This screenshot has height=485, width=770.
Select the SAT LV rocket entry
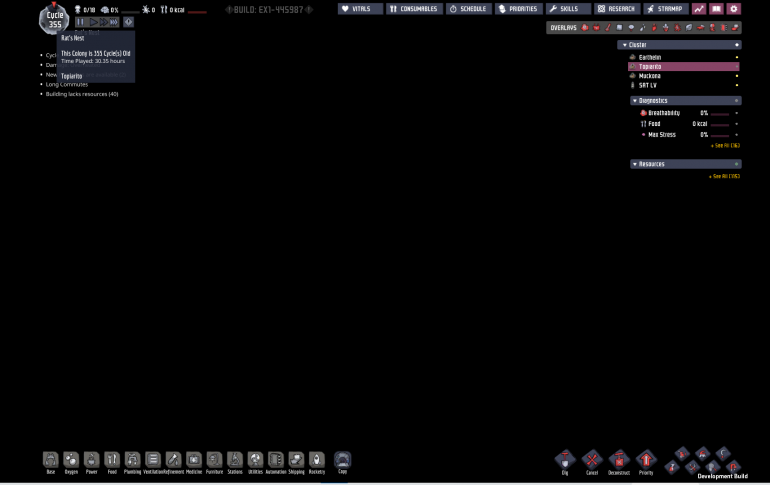(x=684, y=85)
